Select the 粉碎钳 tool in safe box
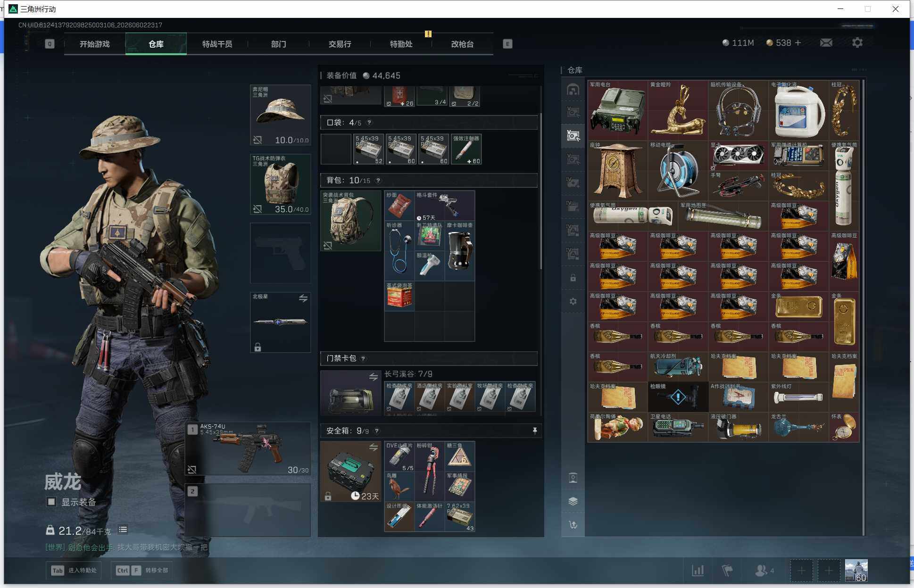Image resolution: width=914 pixels, height=588 pixels. [x=430, y=471]
